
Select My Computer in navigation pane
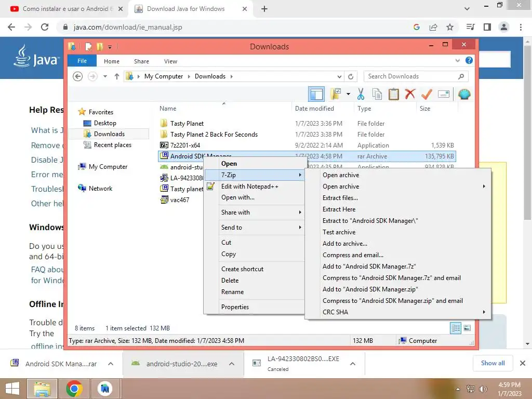[x=108, y=167]
